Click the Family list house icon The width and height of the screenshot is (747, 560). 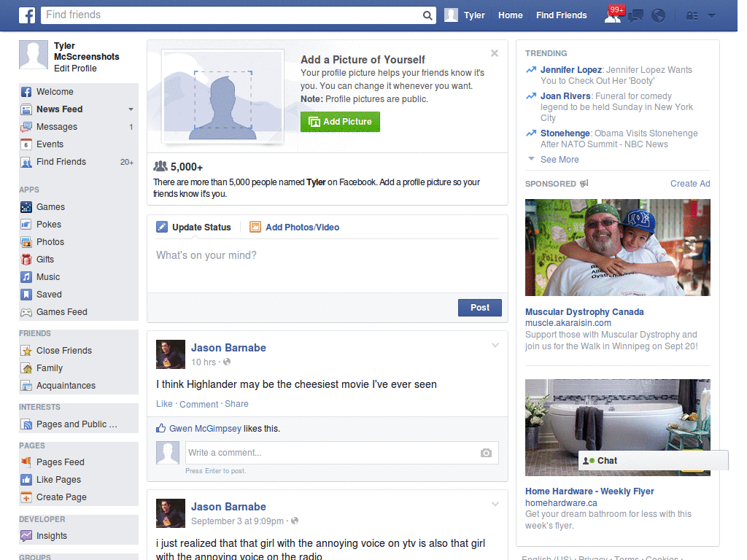coord(26,368)
